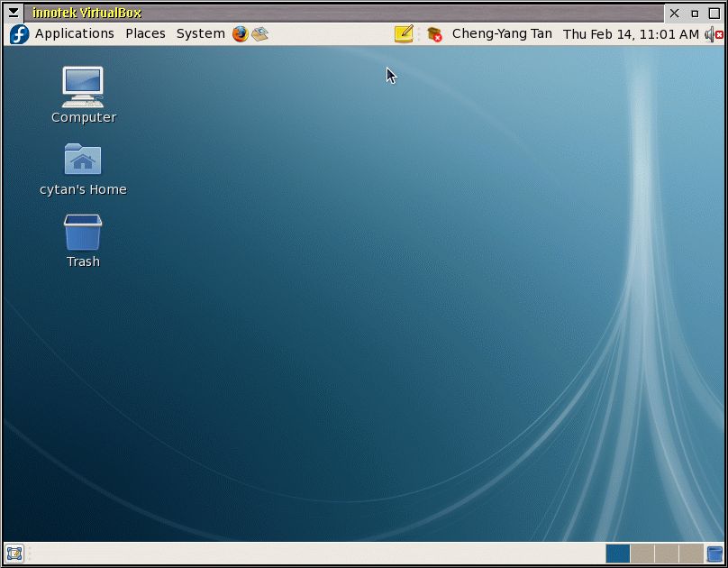This screenshot has height=568, width=728.
Task: Close the innotek VirtualBox window
Action: (x=675, y=13)
